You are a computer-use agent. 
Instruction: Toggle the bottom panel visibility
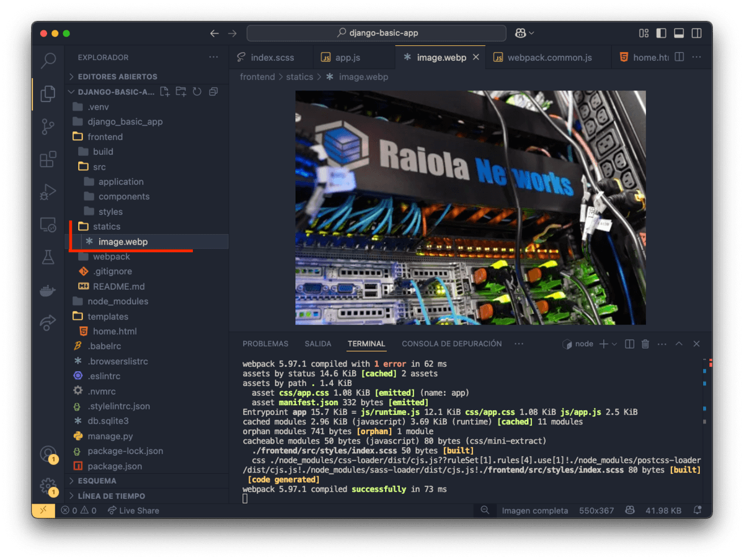[679, 33]
